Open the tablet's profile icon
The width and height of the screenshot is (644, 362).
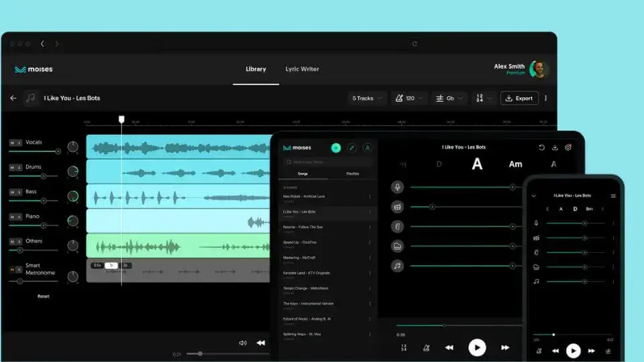pos(367,147)
